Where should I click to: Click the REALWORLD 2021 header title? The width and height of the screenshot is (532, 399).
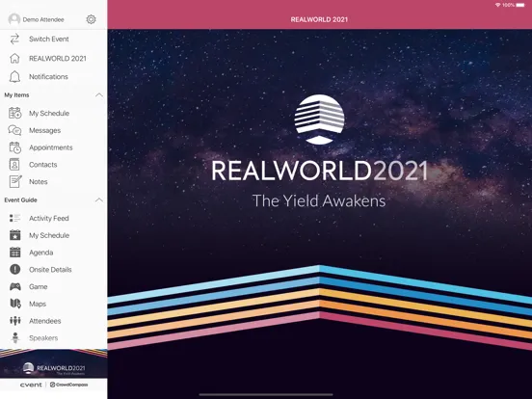[319, 19]
